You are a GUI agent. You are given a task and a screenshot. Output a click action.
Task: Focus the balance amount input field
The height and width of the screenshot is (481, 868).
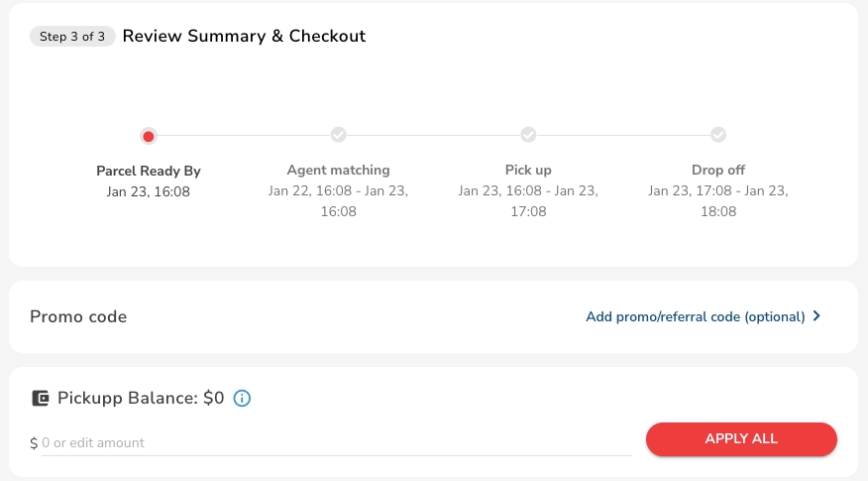pos(335,442)
